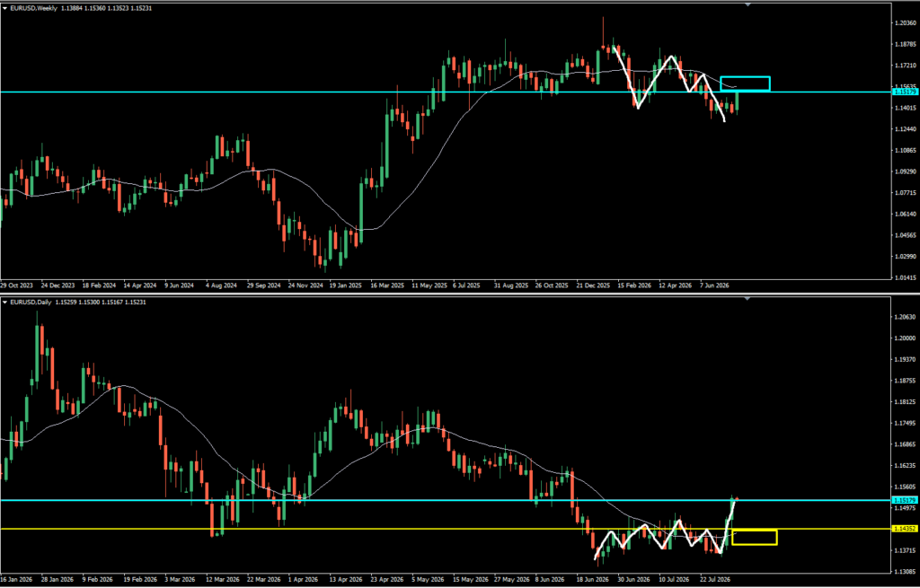Screen dimensions: 920x588
Task: Click the 3 Mar 2026 date on Daily time axis
Action: [x=180, y=579]
